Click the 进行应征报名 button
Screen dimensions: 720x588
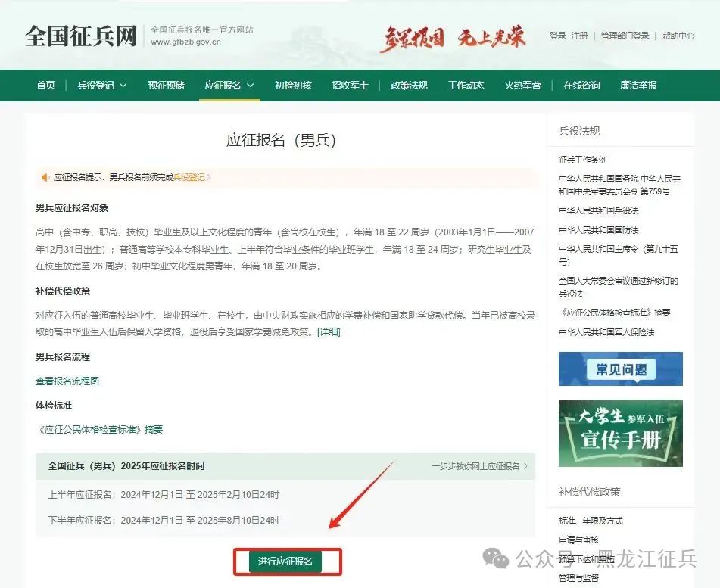coord(287,562)
